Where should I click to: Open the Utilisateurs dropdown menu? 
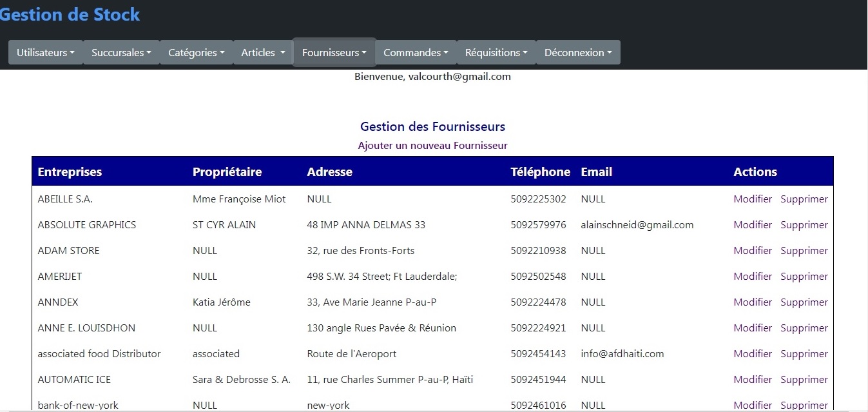(46, 53)
